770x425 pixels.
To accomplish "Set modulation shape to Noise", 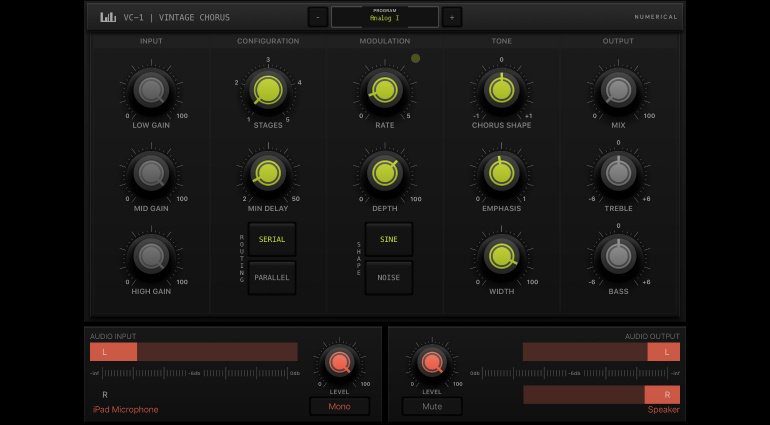I will click(388, 277).
